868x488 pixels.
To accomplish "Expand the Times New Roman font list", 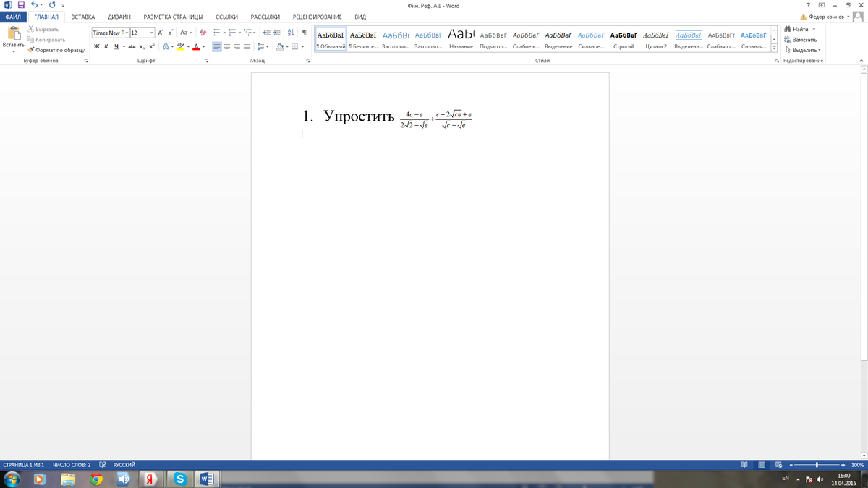I will click(127, 33).
